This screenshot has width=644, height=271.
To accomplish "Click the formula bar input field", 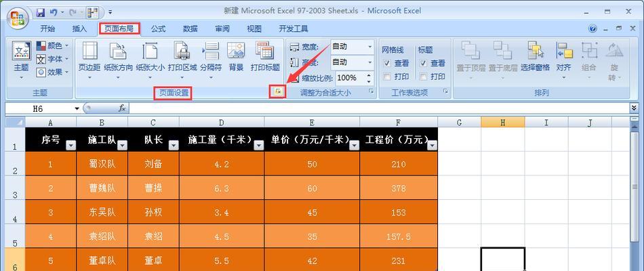I will click(x=379, y=108).
